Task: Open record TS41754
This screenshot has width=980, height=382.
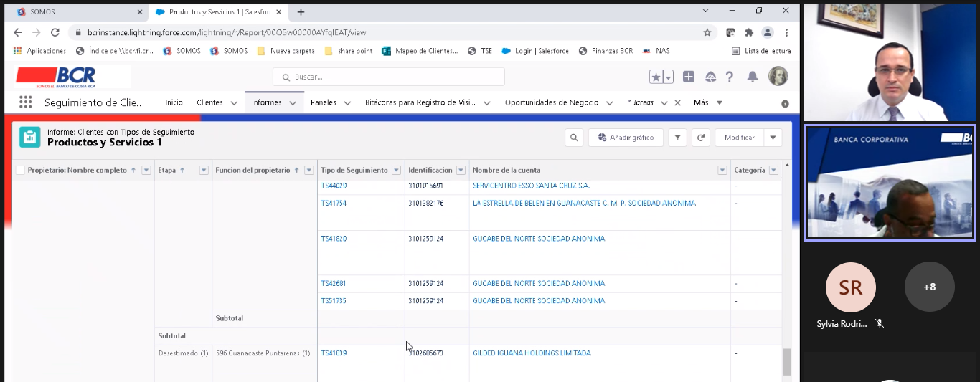Action: point(334,204)
